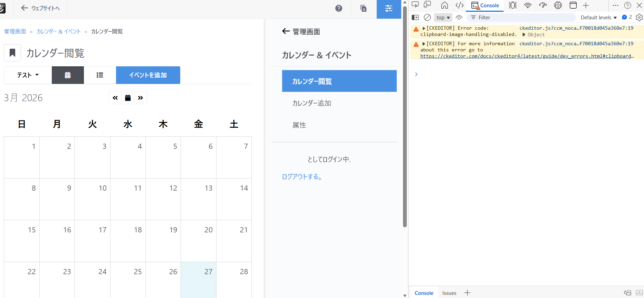Go to previous month with double-left arrow

click(x=115, y=98)
